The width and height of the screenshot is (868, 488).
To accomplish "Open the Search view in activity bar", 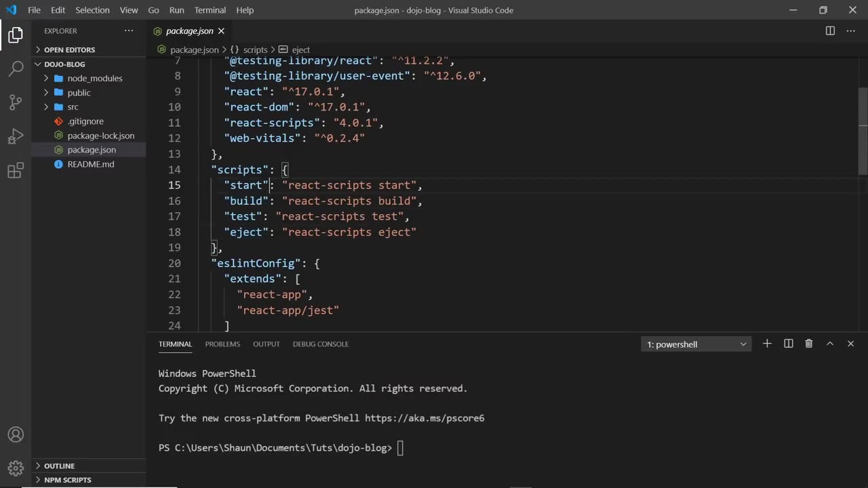I will (16, 68).
